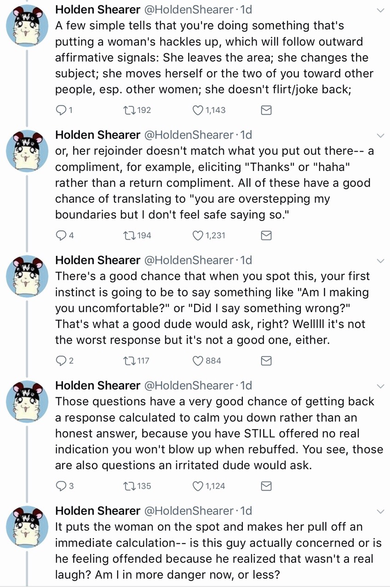Like the tweet with 1,124 likes
The height and width of the screenshot is (588, 390).
198,486
